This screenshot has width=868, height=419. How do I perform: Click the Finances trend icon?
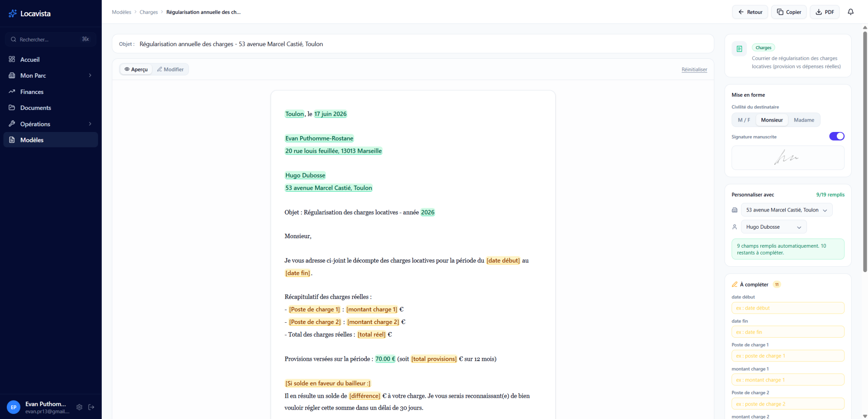pos(12,92)
